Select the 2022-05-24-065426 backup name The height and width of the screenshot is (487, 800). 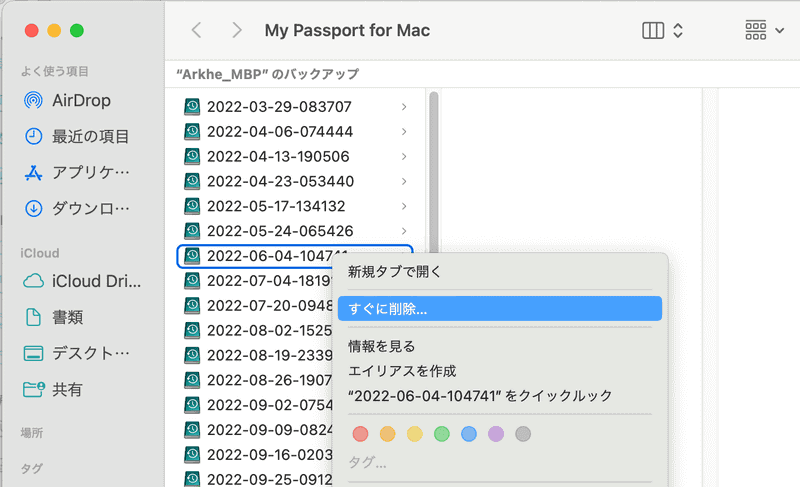280,231
